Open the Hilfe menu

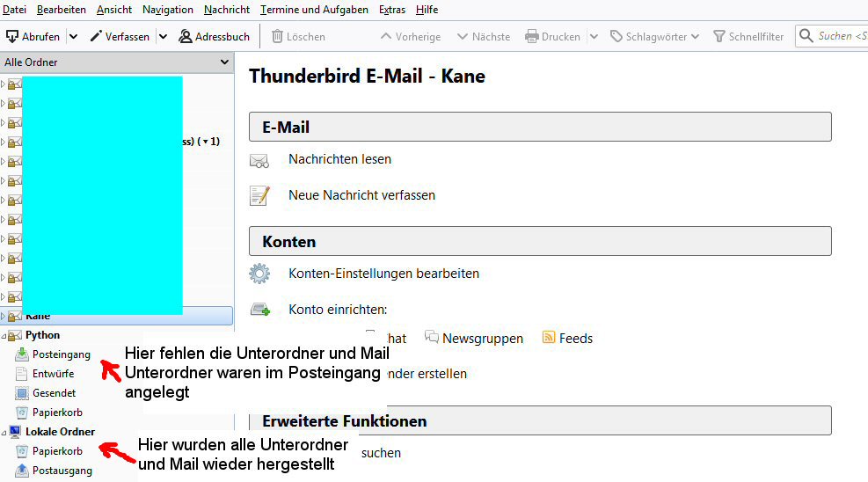click(427, 10)
